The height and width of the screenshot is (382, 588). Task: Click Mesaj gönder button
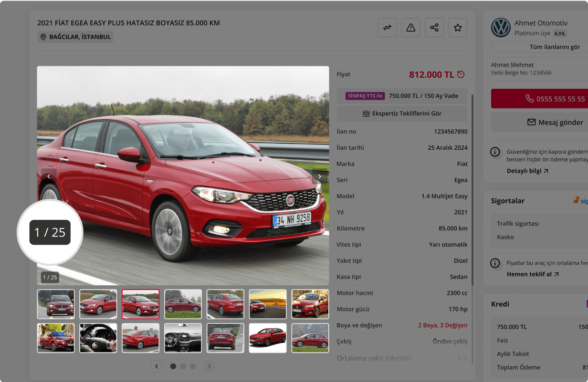tap(539, 122)
